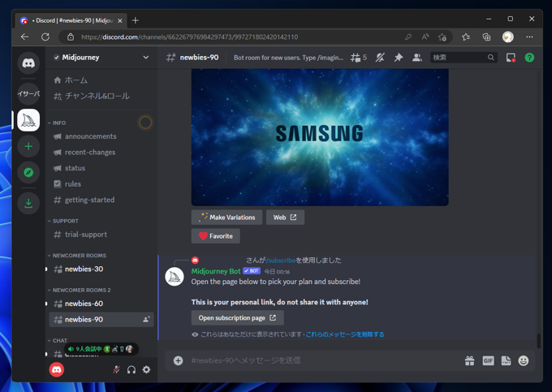Open the inbox icon in header
Viewport: 552px width, 392px height.
[x=511, y=58]
